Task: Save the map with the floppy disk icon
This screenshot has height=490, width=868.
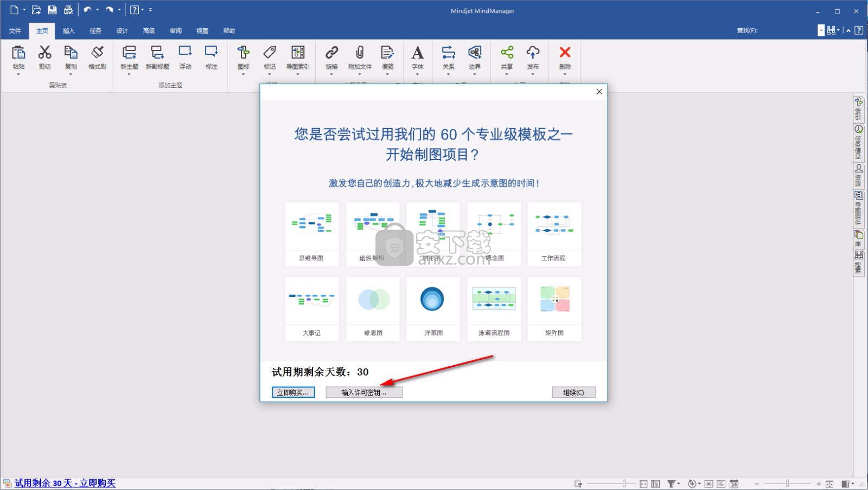Action: click(x=52, y=10)
